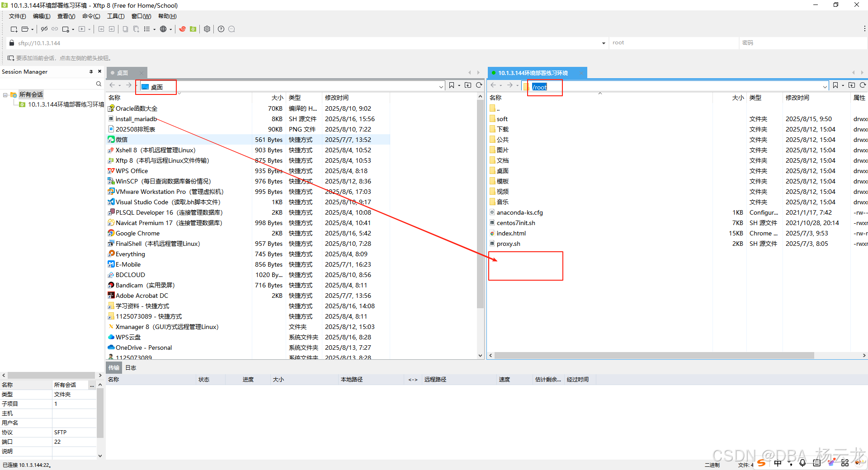Click the Reconnect link icon
Screen dimensions: 868x470
55,29
